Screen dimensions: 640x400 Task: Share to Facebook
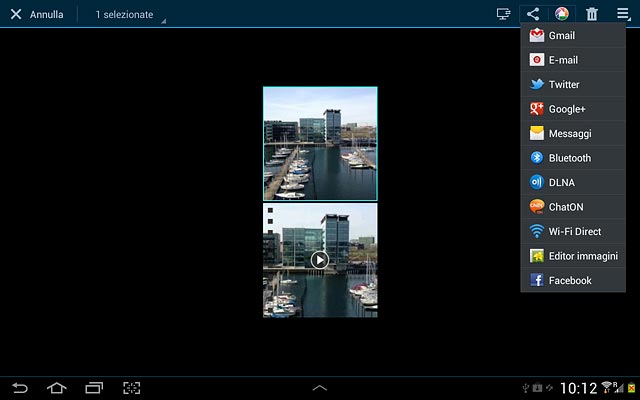(573, 280)
